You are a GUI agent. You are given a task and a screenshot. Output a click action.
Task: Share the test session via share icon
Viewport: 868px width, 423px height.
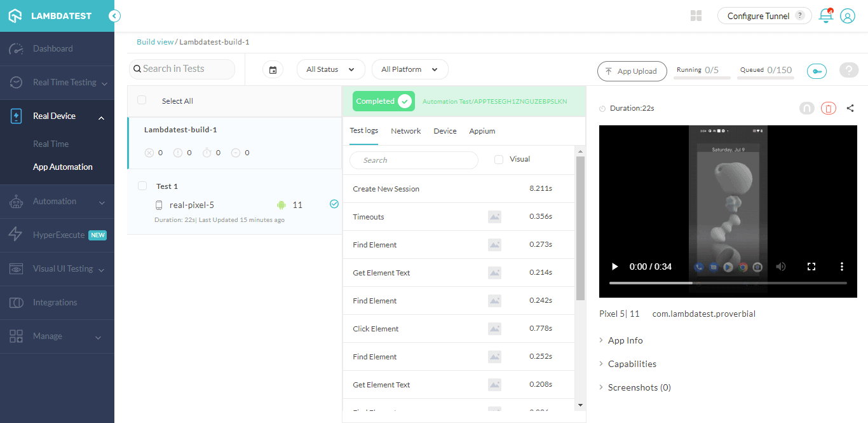[850, 108]
